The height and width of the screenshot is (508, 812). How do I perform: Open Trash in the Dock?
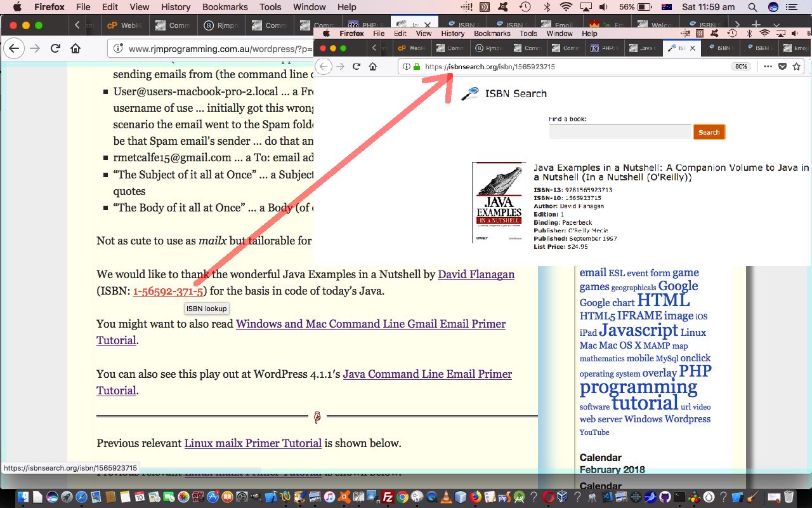(x=789, y=497)
